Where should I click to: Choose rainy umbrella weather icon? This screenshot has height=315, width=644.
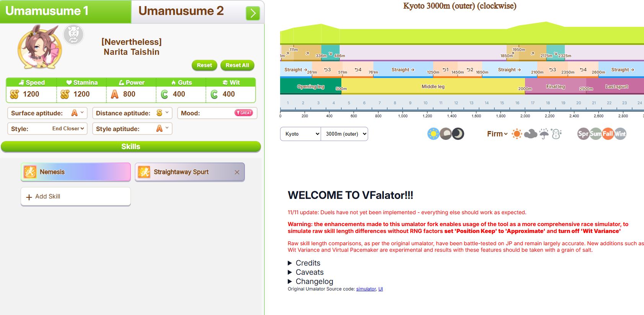point(544,134)
